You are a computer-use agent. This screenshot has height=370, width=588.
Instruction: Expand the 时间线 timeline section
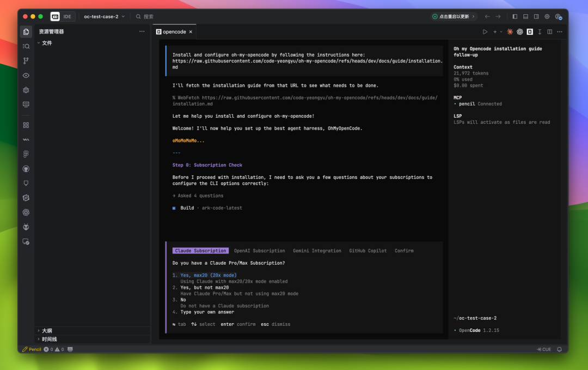click(x=93, y=339)
